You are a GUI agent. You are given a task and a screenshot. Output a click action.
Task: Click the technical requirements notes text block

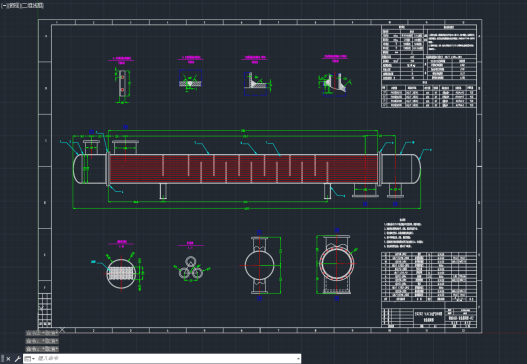point(403,233)
